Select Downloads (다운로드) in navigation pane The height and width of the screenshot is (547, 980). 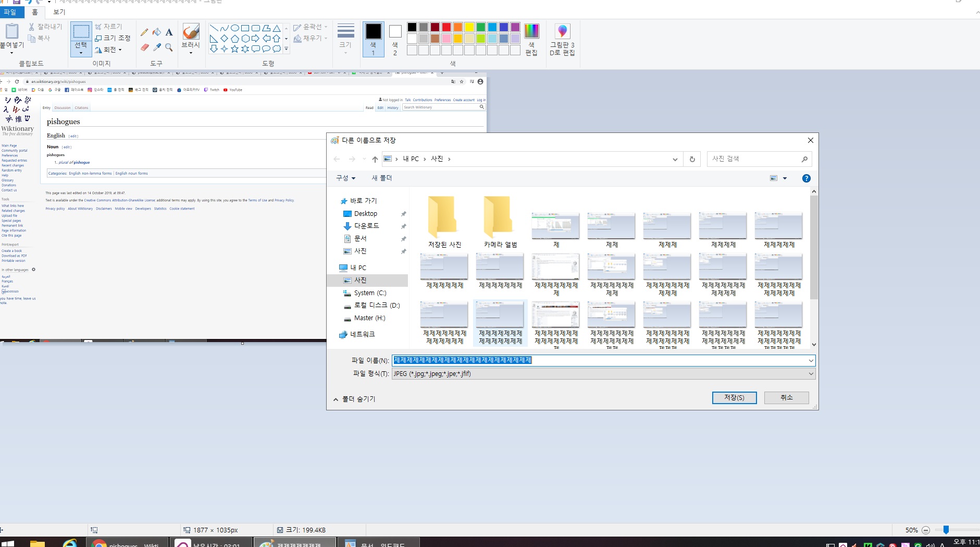coord(366,226)
